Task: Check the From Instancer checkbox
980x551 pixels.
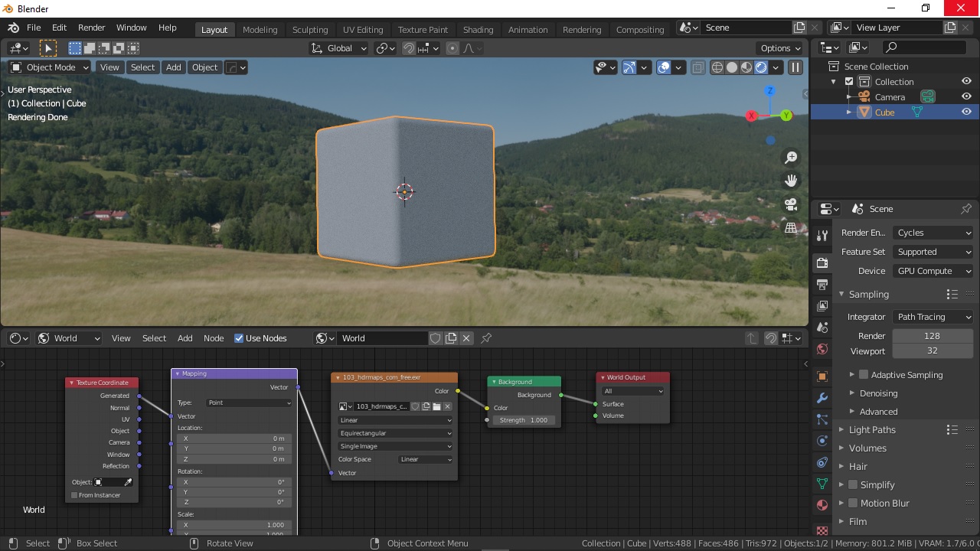Action: click(x=74, y=495)
